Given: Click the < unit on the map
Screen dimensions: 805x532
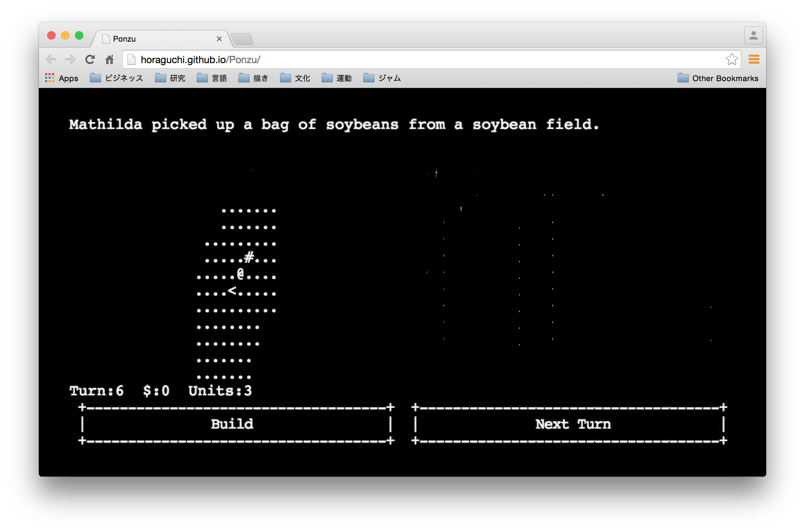Looking at the screenshot, I should (x=232, y=291).
